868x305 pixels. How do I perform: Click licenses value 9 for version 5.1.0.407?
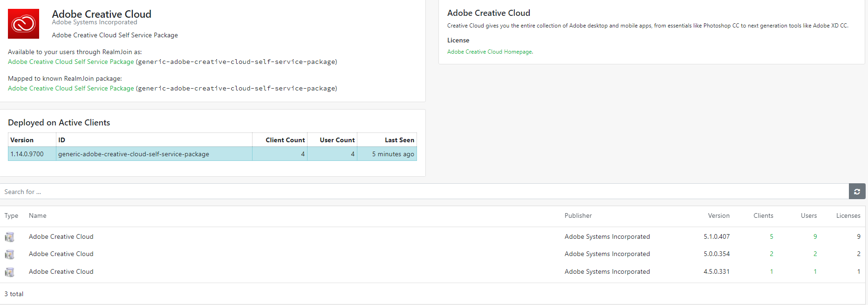point(859,236)
